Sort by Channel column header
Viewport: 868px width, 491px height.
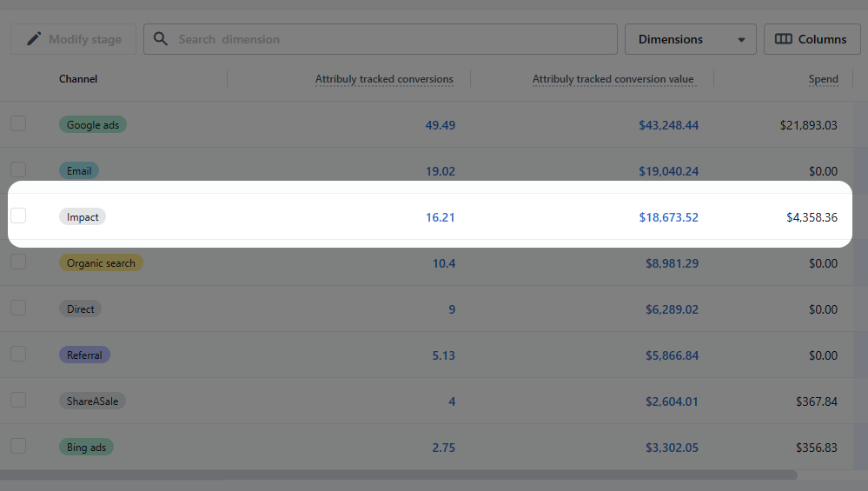click(x=78, y=79)
